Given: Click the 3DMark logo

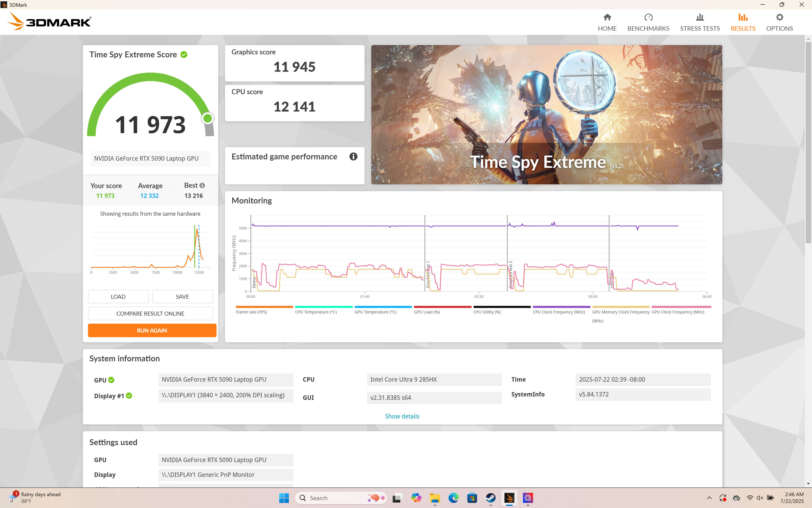Looking at the screenshot, I should pyautogui.click(x=49, y=21).
